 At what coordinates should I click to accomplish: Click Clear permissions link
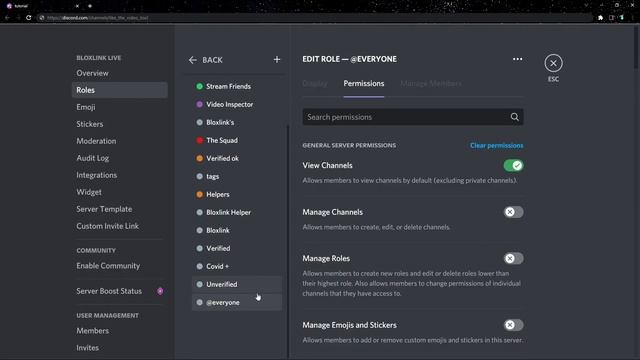click(496, 145)
